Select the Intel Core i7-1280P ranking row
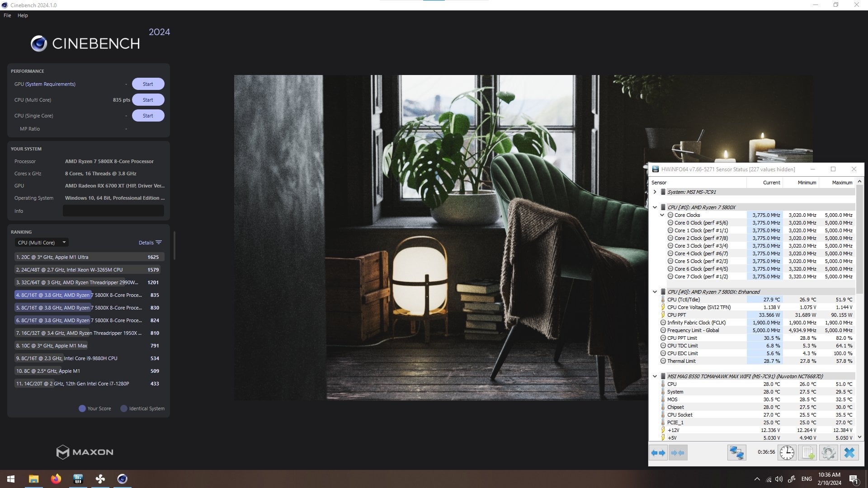The width and height of the screenshot is (868, 488). (x=89, y=384)
